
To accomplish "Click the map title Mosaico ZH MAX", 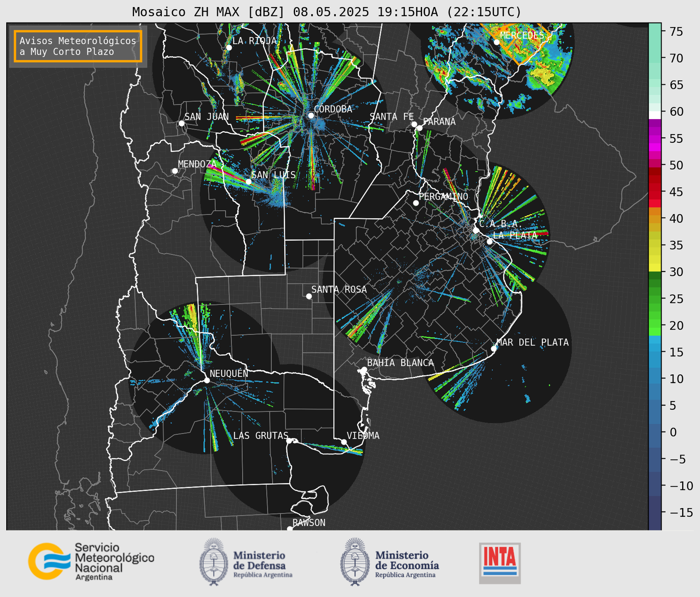I will coord(327,12).
